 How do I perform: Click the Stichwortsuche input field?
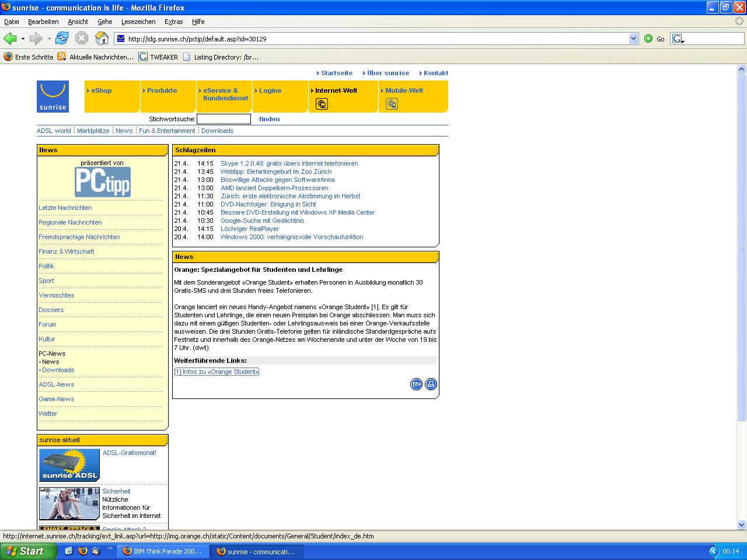(224, 119)
